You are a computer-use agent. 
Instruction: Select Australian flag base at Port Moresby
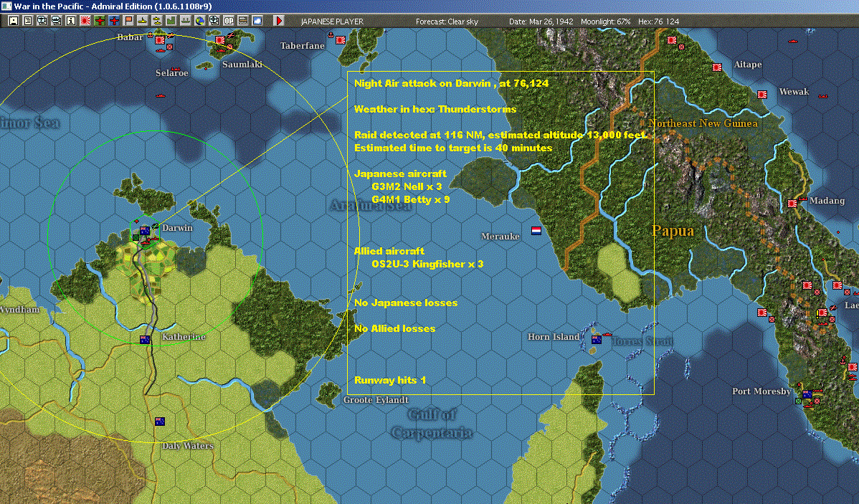click(807, 394)
